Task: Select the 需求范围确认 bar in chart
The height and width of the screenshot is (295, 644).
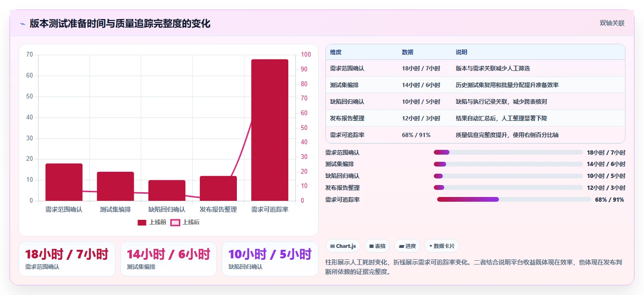Action: click(64, 182)
